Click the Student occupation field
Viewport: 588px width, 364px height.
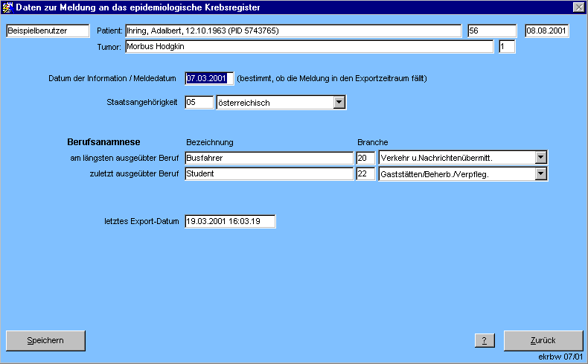[268, 173]
